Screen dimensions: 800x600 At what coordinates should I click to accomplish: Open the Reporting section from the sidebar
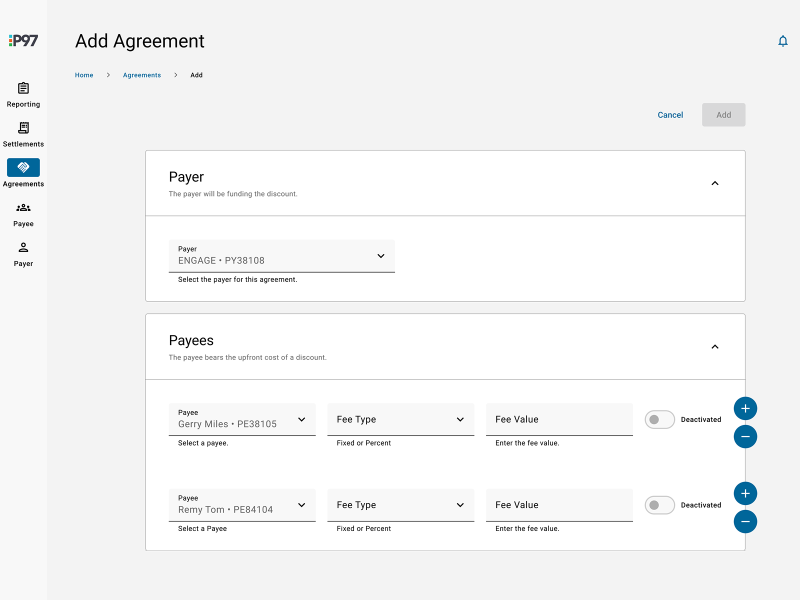point(23,93)
